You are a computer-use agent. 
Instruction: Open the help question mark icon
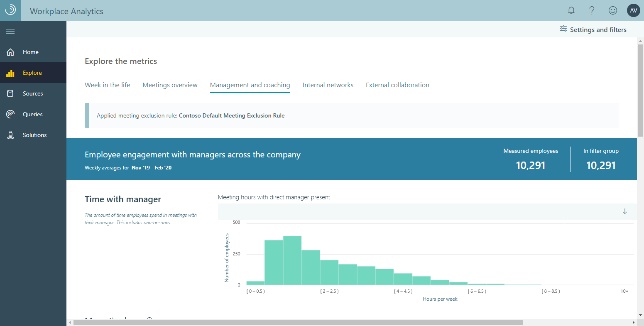(592, 11)
